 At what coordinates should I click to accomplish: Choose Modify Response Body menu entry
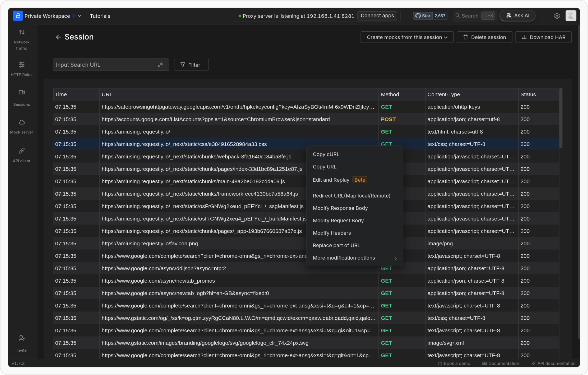340,208
